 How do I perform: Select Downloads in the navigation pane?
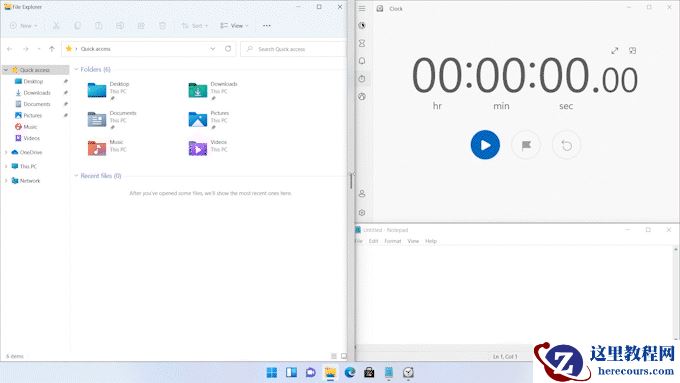click(37, 92)
